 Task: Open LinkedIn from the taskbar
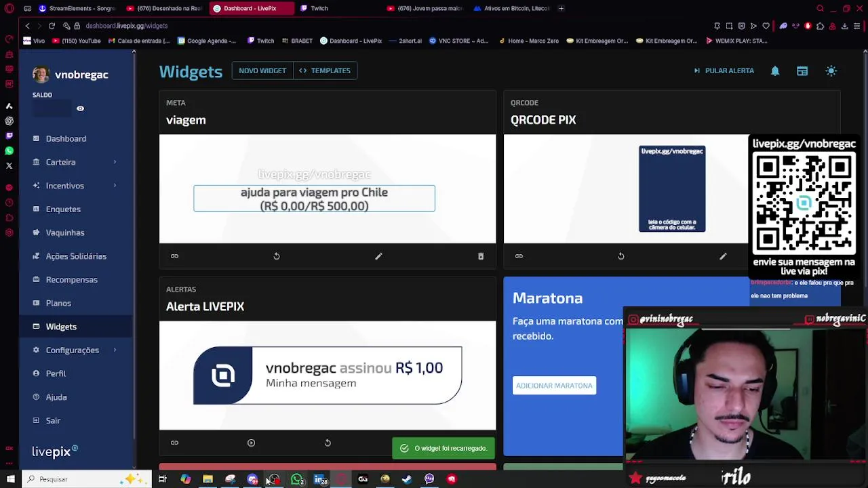pos(319,479)
